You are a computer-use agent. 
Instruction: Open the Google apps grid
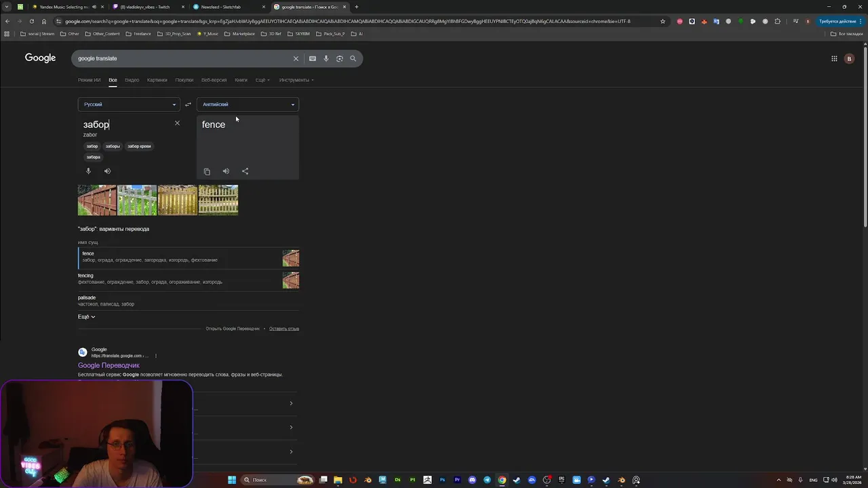coord(834,58)
